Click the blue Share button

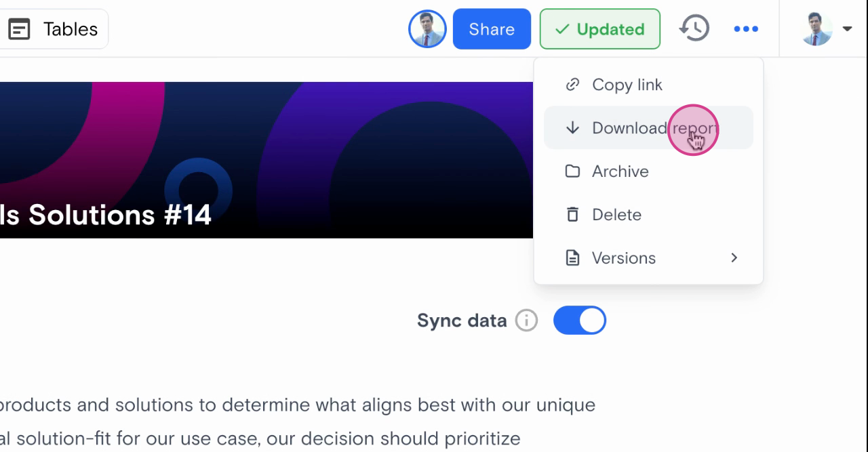coord(492,29)
